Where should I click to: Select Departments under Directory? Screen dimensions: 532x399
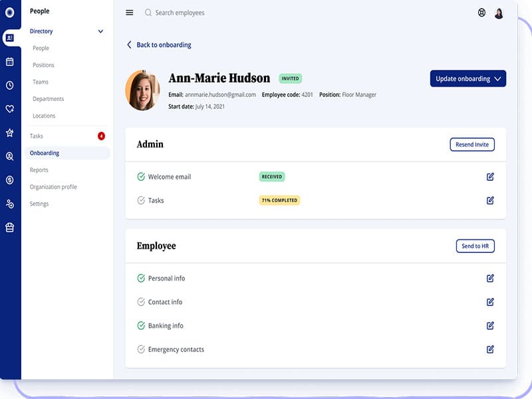coord(49,99)
